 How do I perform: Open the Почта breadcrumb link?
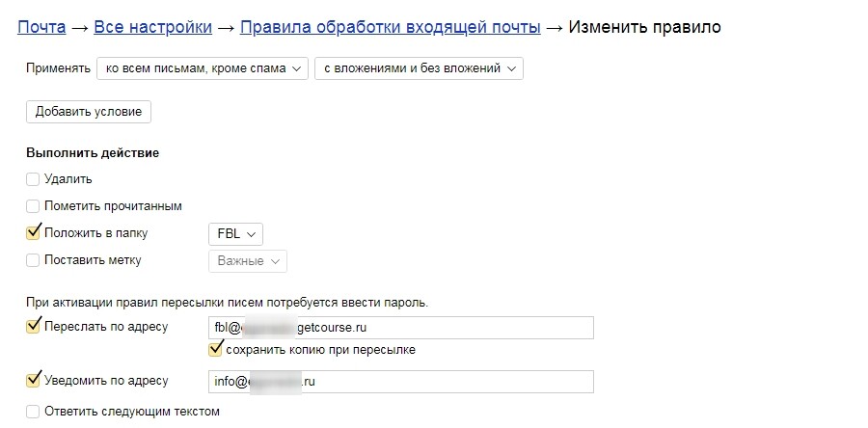click(x=41, y=27)
